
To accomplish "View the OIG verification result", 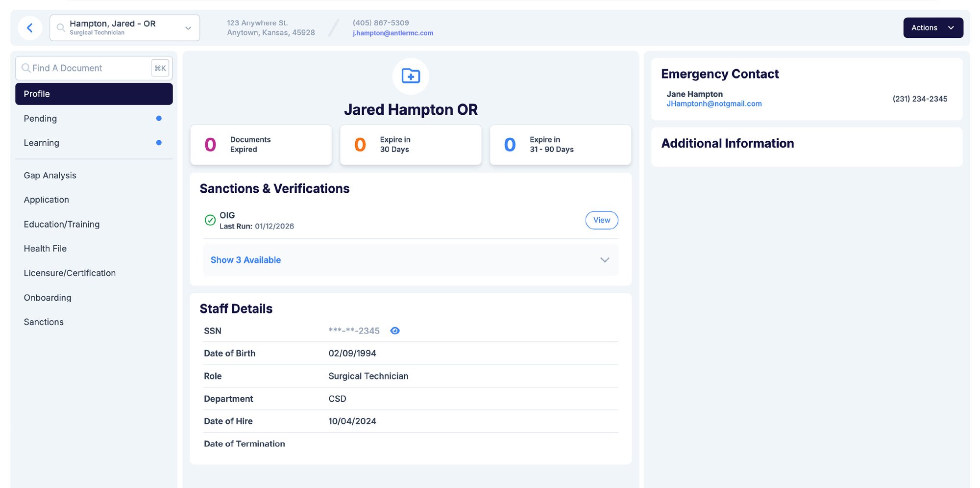I will (602, 220).
